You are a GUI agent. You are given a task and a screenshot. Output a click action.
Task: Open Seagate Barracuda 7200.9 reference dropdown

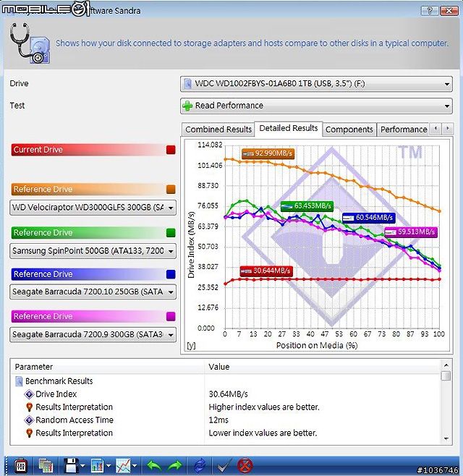point(93,334)
